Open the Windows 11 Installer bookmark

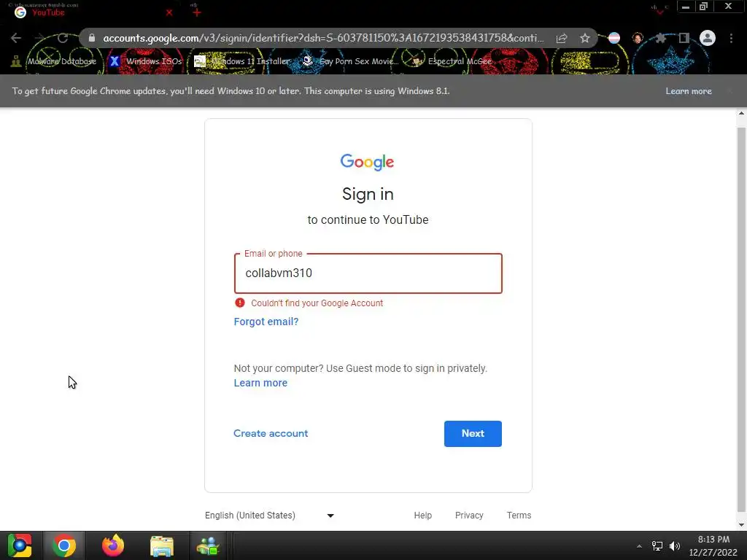[242, 61]
